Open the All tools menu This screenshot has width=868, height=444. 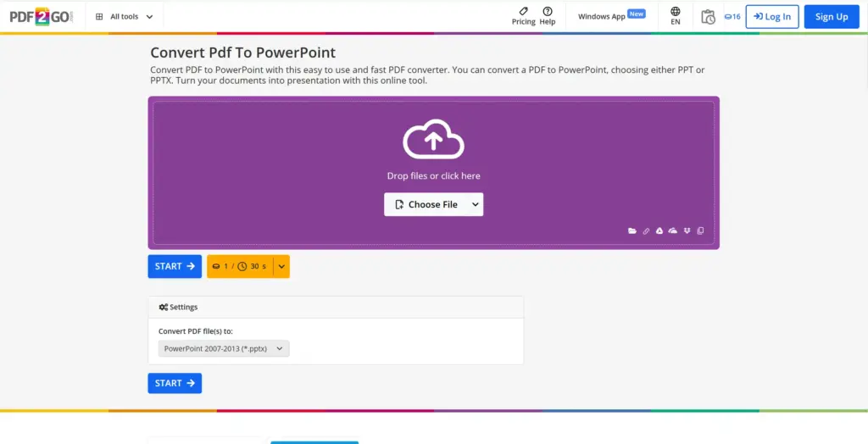pos(125,17)
